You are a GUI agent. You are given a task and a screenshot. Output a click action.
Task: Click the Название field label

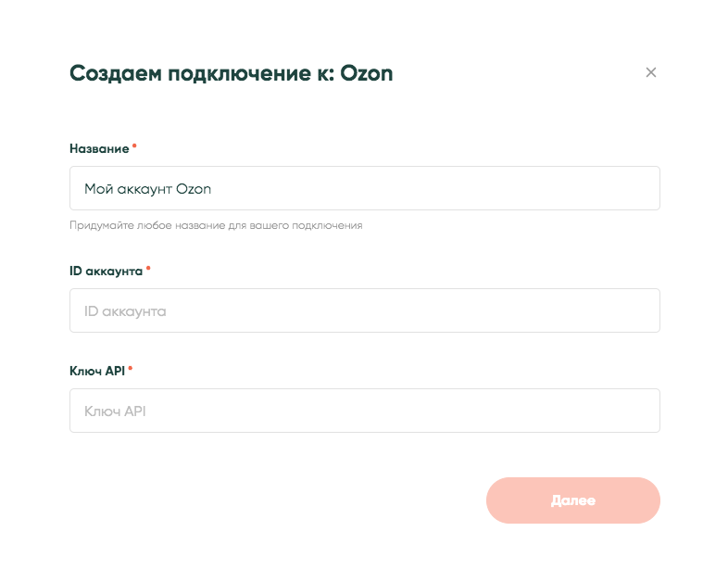pos(99,148)
